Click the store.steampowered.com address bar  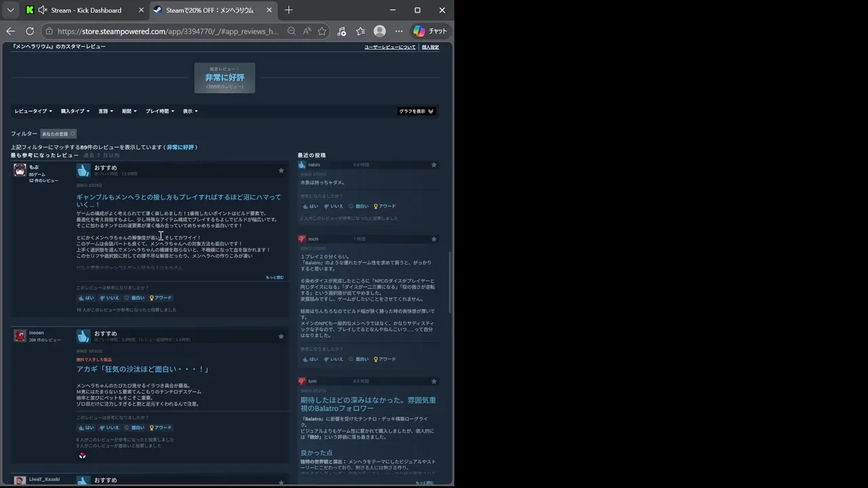167,31
